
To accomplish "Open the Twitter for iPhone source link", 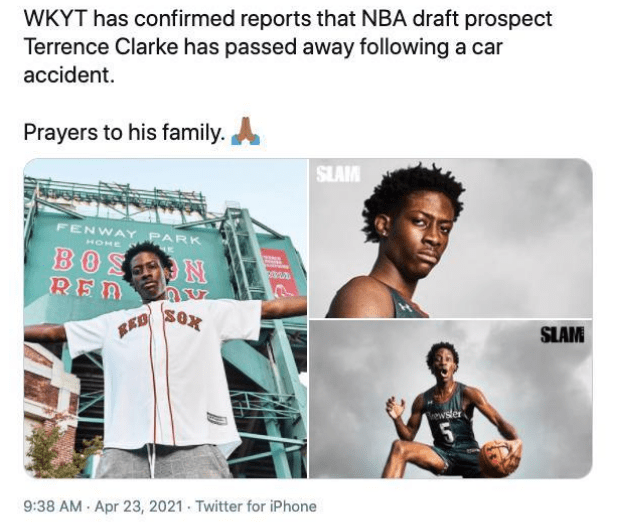I will click(x=256, y=506).
